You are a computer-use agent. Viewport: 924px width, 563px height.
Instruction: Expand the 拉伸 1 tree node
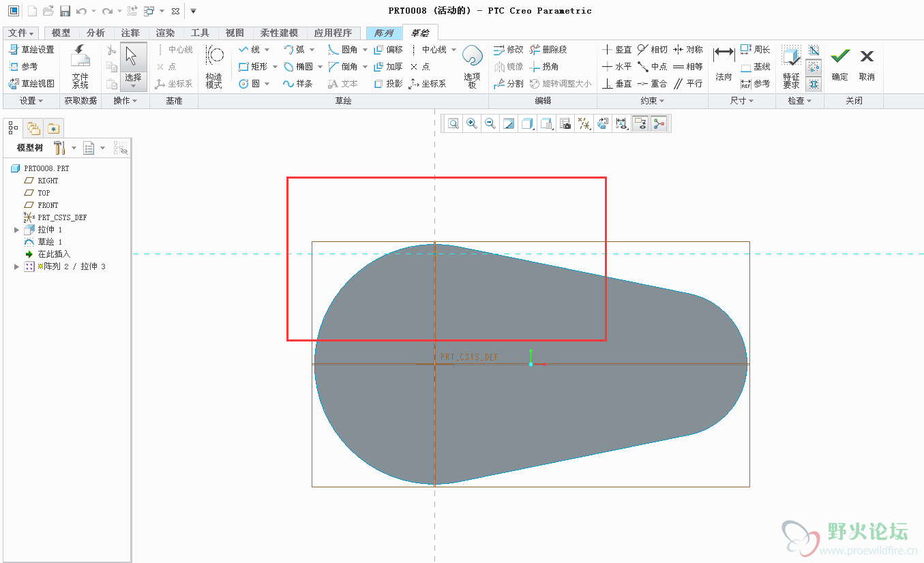point(17,230)
